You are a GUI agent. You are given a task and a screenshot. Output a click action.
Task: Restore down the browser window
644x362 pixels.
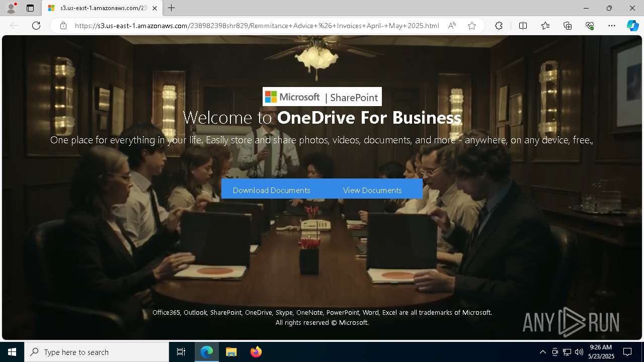609,8
